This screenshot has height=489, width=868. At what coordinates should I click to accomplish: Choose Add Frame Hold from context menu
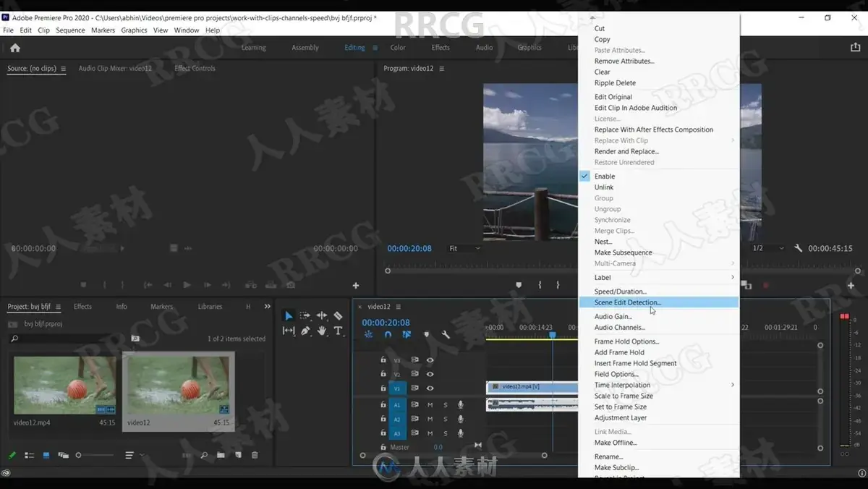[x=659, y=353]
